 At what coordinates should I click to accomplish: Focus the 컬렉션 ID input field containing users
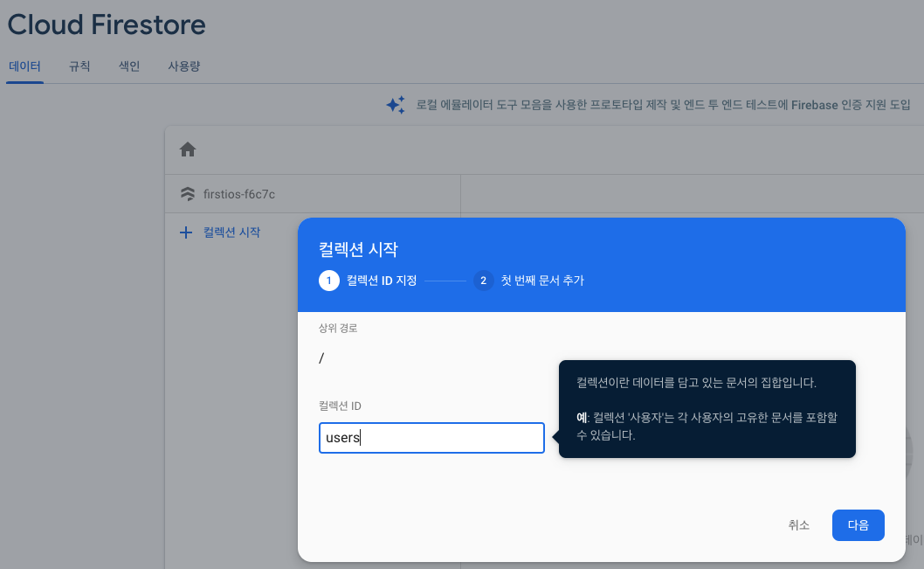[431, 438]
